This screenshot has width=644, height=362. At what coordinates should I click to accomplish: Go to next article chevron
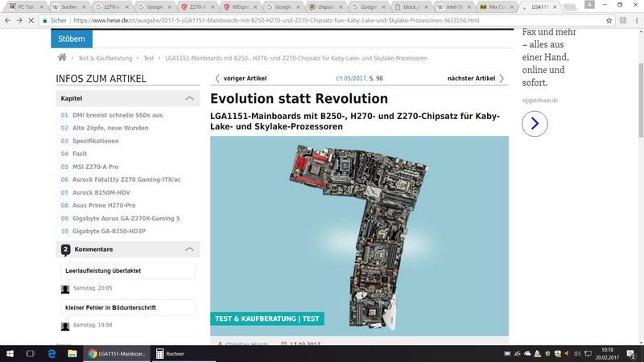pyautogui.click(x=502, y=78)
